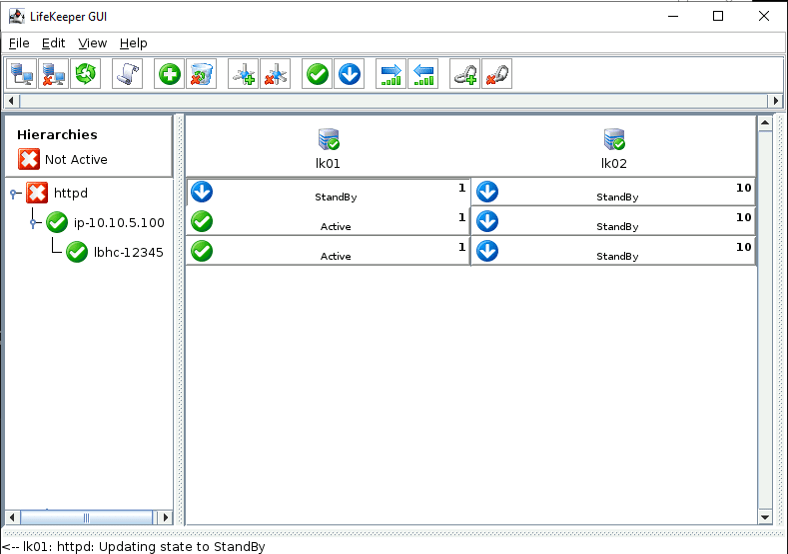The image size is (788, 554).
Task: Click ip-10.10.5.100 Active icon on lk01
Action: [202, 222]
